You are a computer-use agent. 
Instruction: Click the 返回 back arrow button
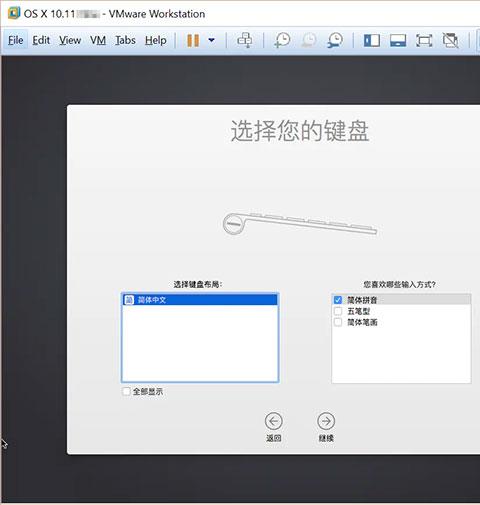[x=274, y=421]
